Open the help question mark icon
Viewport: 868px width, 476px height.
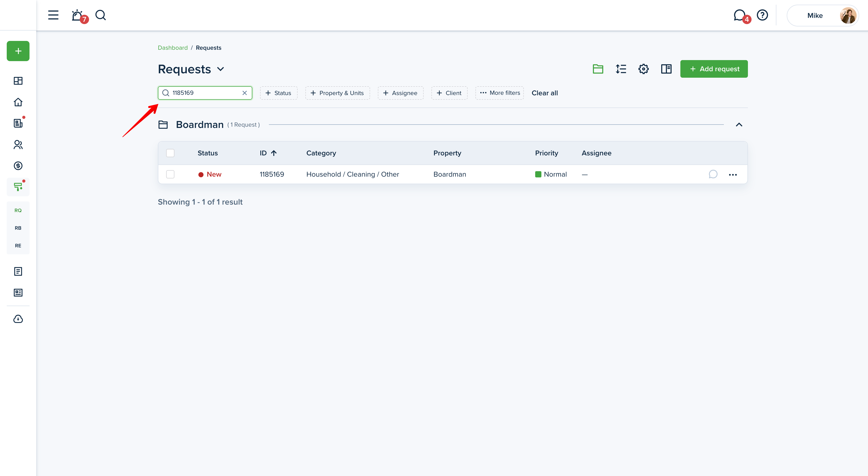pos(762,15)
